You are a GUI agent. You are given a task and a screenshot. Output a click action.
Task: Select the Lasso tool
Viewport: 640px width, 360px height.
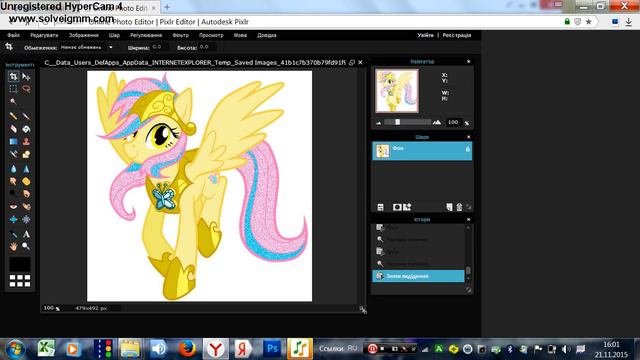[26, 89]
